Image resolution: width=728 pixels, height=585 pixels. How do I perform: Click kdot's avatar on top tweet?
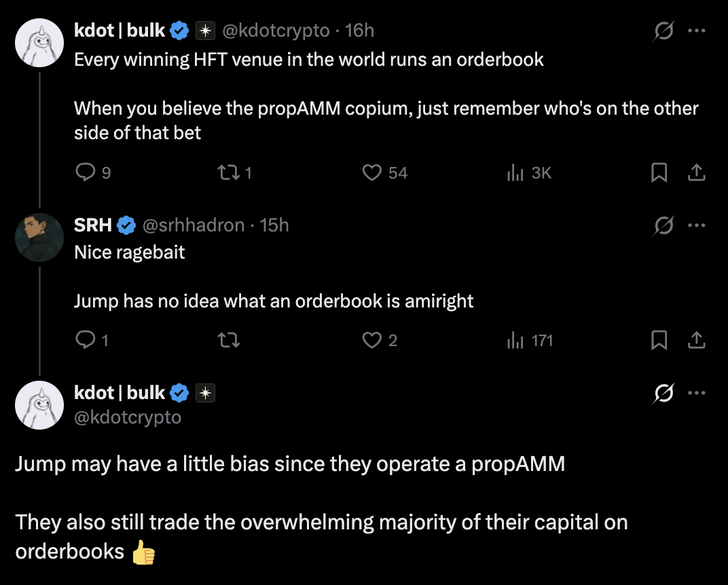pyautogui.click(x=39, y=43)
